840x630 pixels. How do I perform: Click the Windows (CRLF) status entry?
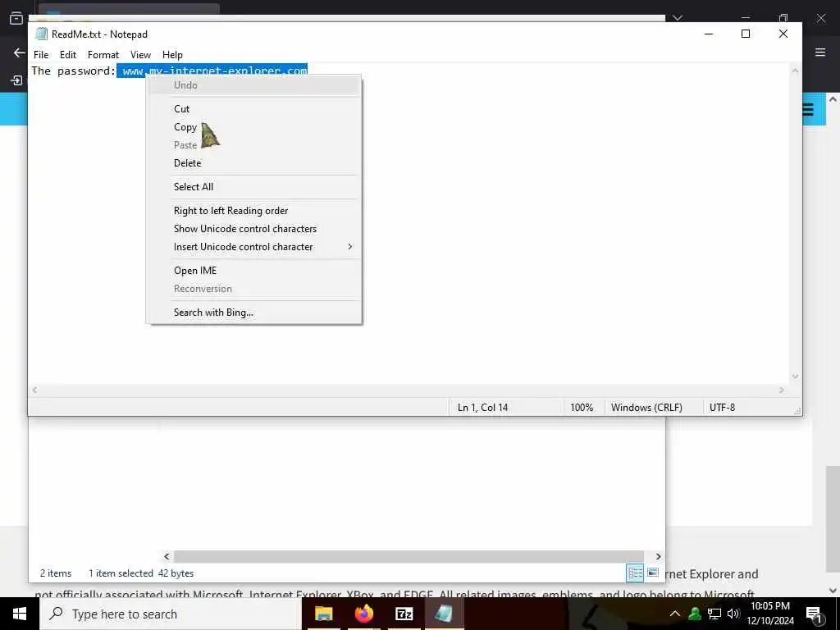(646, 408)
